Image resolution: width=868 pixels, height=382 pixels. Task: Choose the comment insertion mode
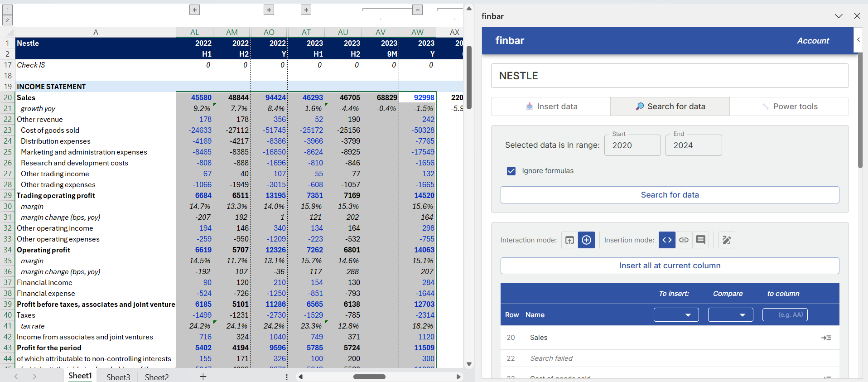coord(700,240)
